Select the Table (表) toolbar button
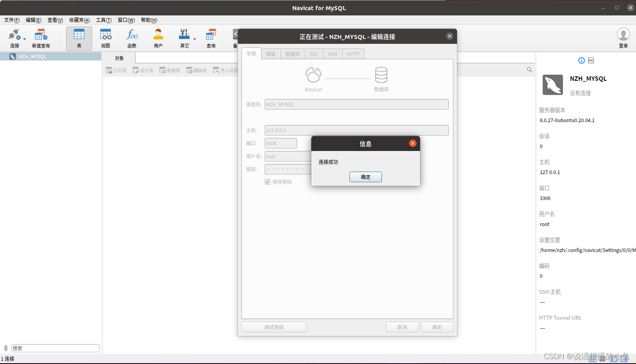This screenshot has width=636, height=364. [x=79, y=39]
